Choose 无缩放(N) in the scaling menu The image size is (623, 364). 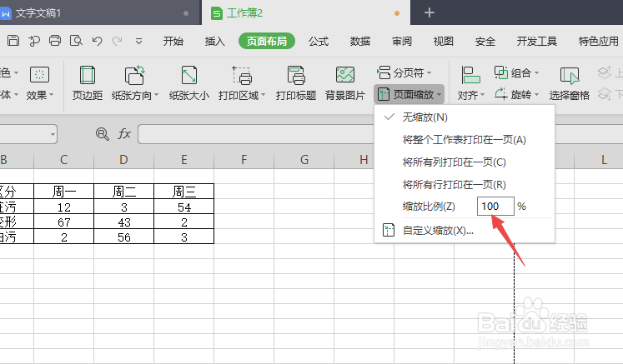(x=465, y=117)
